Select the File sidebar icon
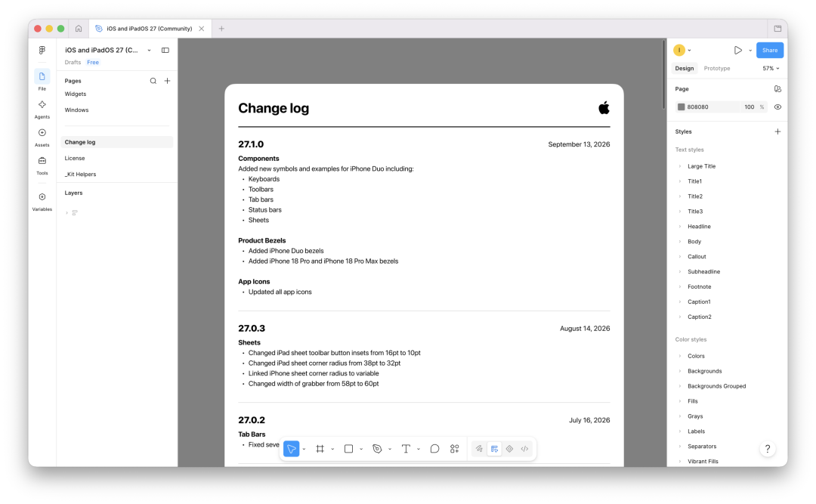 [42, 76]
